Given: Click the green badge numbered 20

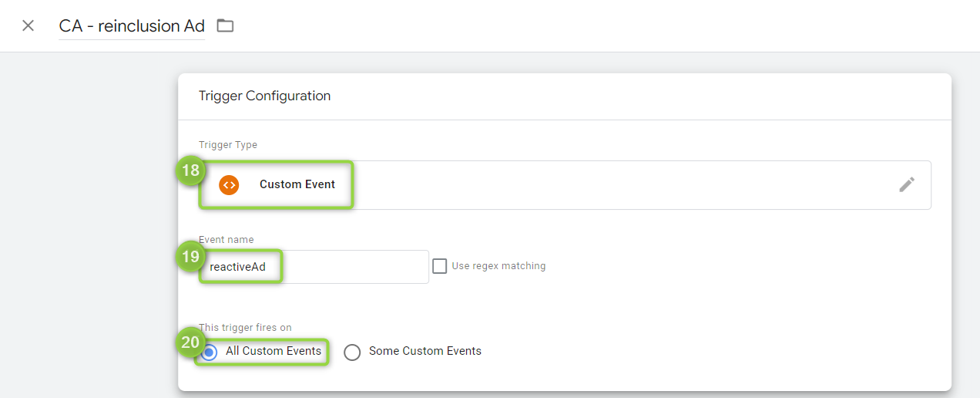Looking at the screenshot, I should 190,341.
